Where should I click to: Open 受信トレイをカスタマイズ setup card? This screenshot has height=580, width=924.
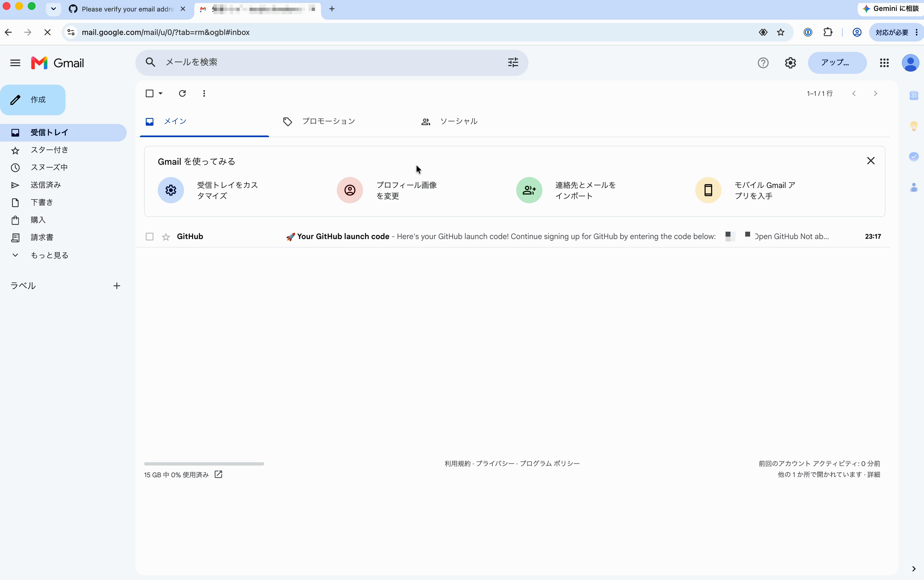tap(209, 190)
